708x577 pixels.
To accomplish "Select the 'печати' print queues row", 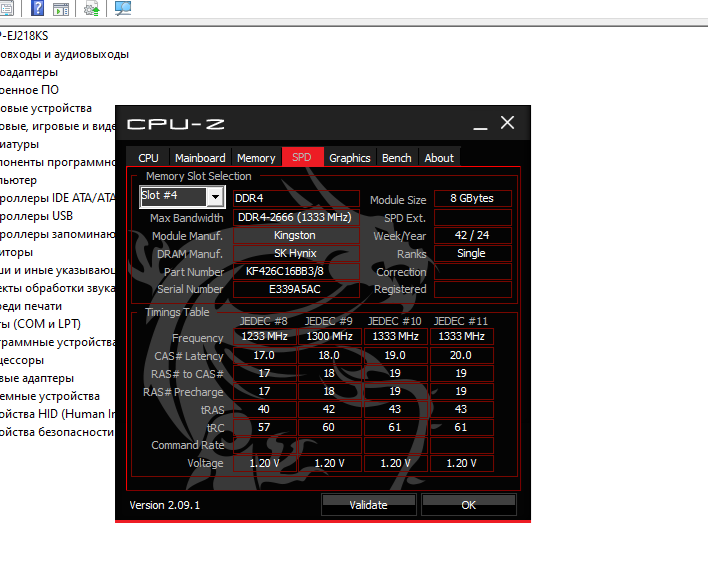I will (x=31, y=306).
